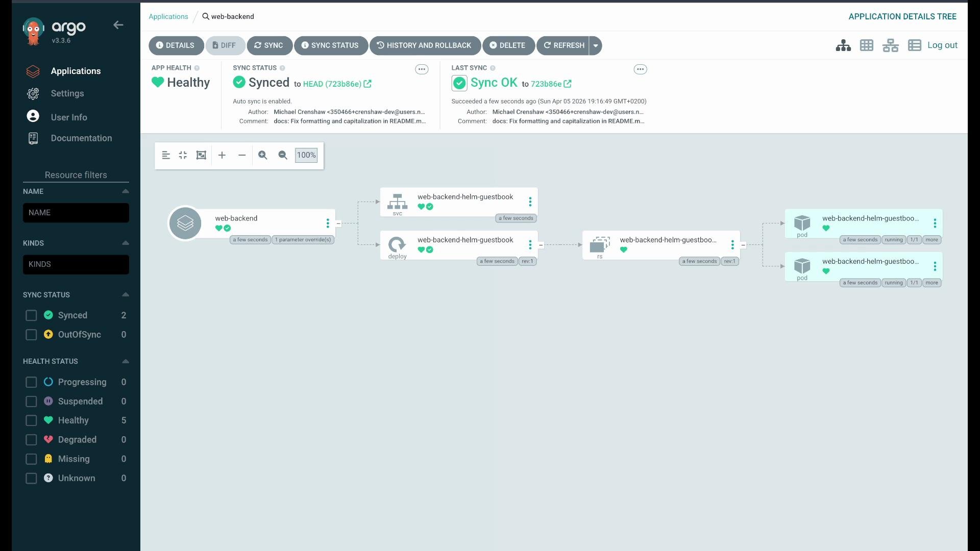Screen dimensions: 980x551
Task: Collapse the web-backend application node's children
Action: coord(338,223)
